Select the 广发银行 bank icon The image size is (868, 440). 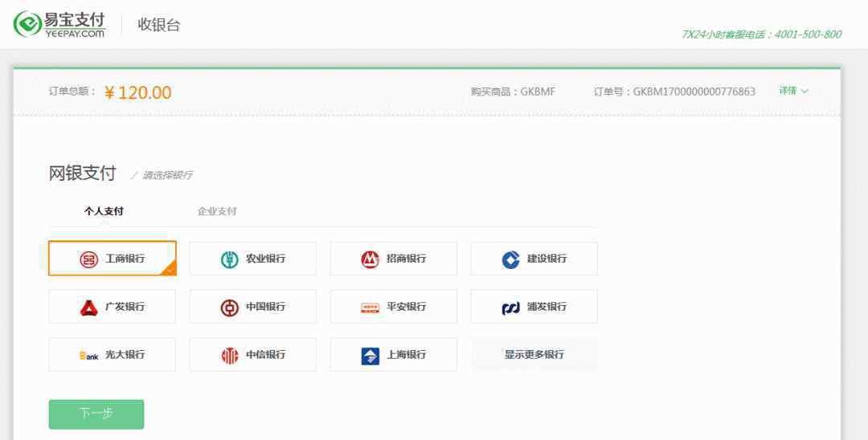point(88,307)
